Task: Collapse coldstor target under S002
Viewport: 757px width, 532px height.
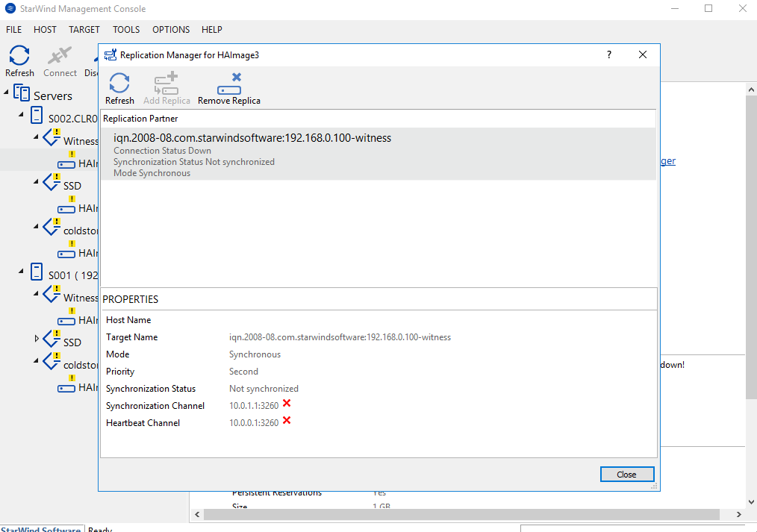Action: coord(36,226)
